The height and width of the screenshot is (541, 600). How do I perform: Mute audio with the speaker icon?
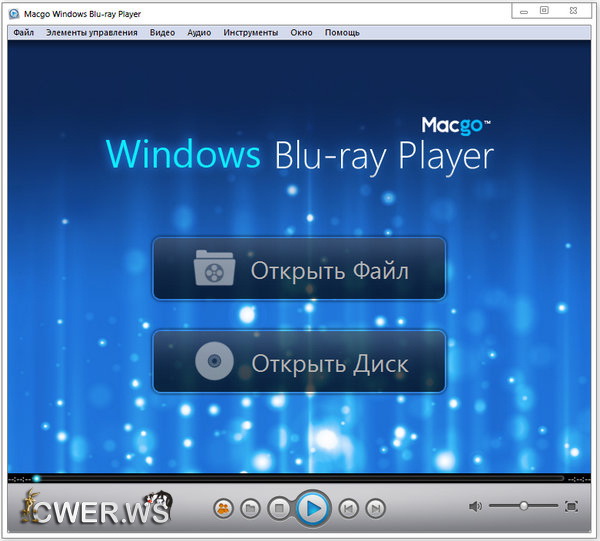tap(475, 507)
